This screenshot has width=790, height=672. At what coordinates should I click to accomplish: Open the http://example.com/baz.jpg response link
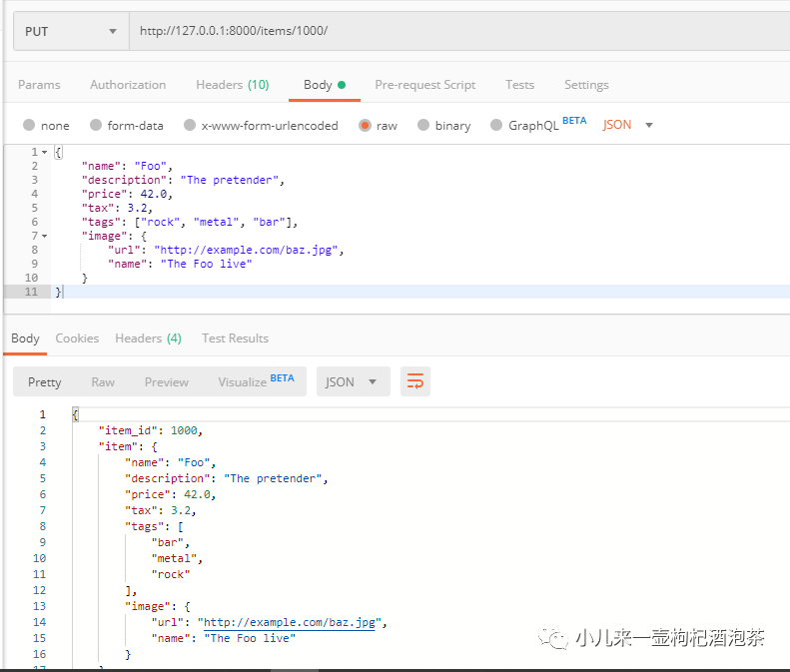tap(290, 623)
